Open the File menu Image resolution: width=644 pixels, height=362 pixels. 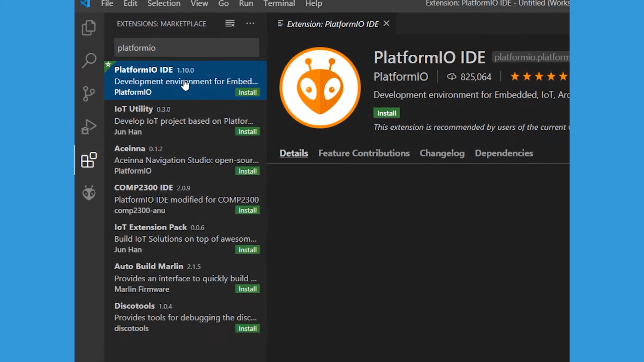[107, 4]
